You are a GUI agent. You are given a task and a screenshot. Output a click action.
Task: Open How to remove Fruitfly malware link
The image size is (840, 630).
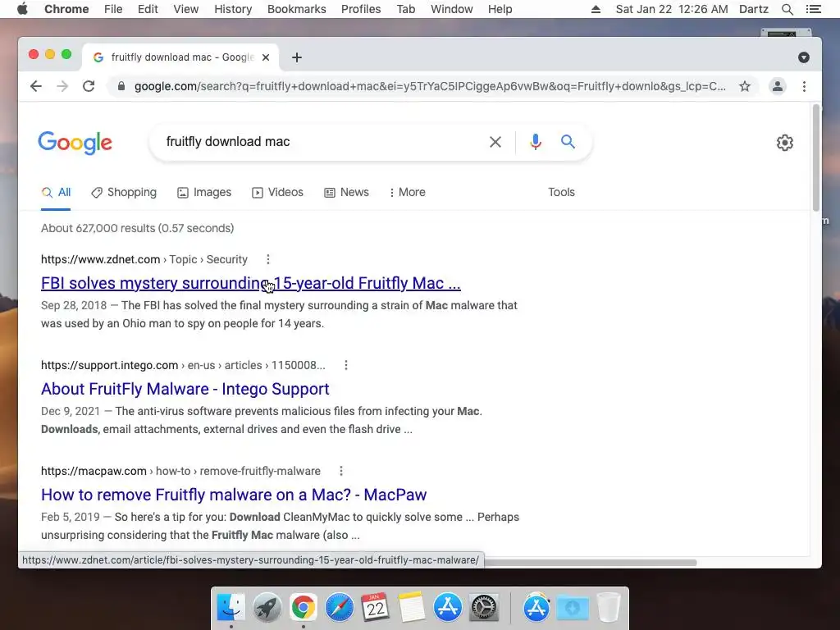click(234, 495)
